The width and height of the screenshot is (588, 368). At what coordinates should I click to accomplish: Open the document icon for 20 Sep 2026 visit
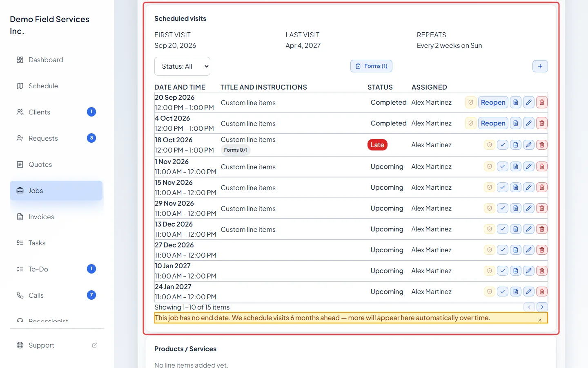(x=516, y=102)
